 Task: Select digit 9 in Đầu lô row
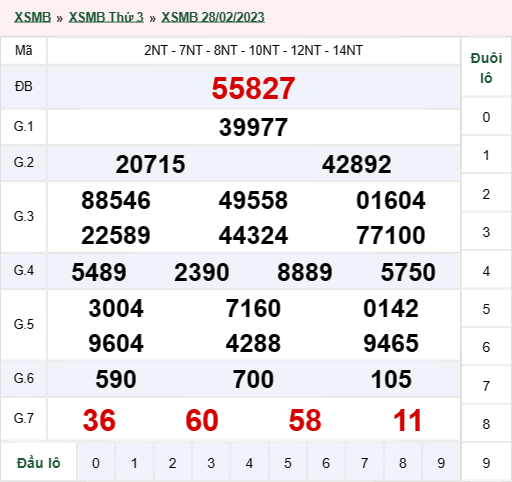pyautogui.click(x=441, y=463)
